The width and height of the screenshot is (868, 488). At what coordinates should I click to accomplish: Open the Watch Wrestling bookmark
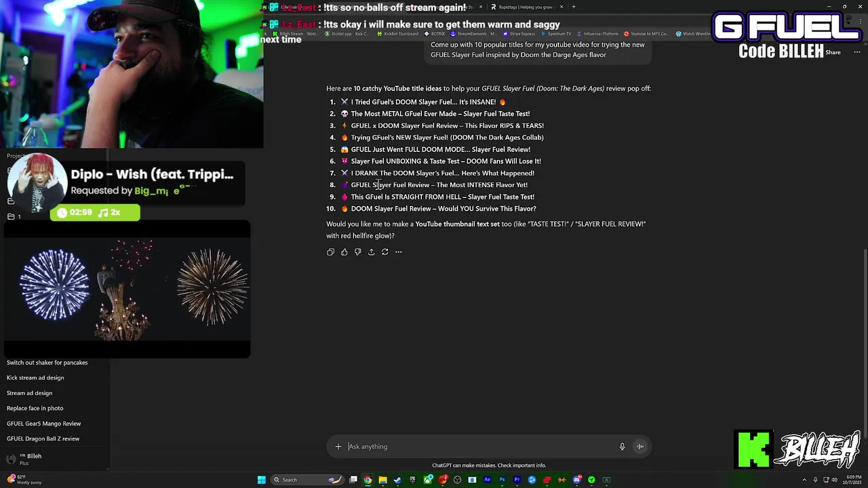tap(693, 33)
